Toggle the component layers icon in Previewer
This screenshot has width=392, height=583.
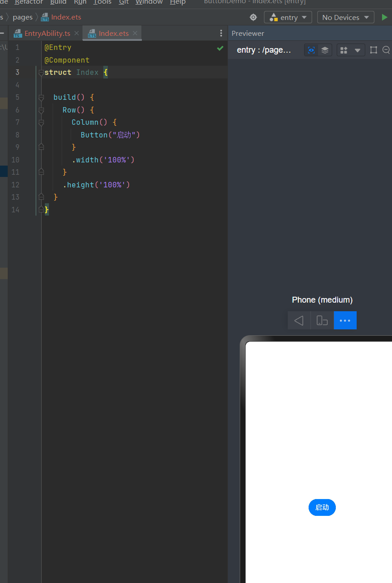325,50
